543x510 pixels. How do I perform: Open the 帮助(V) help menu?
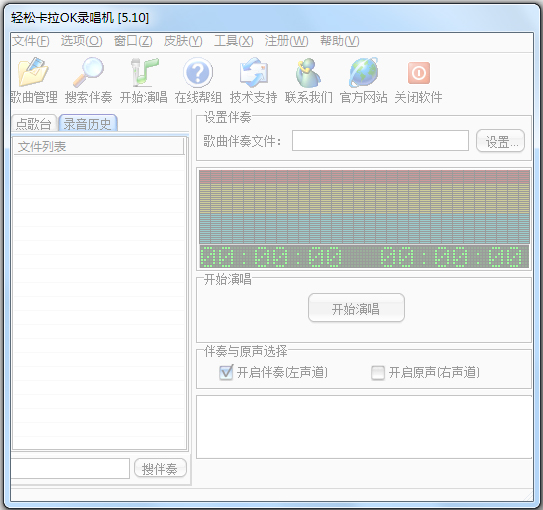[339, 41]
